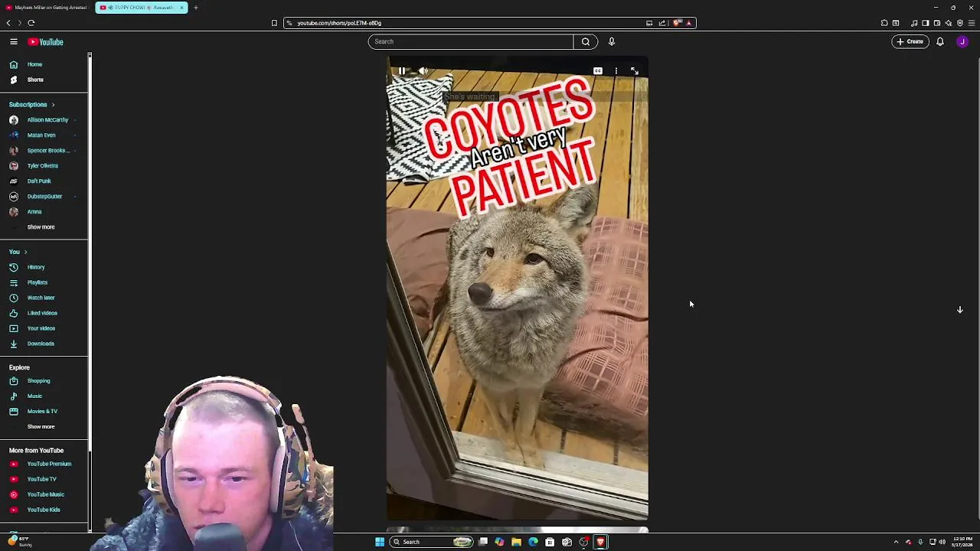Show more subscriptions

(x=41, y=227)
